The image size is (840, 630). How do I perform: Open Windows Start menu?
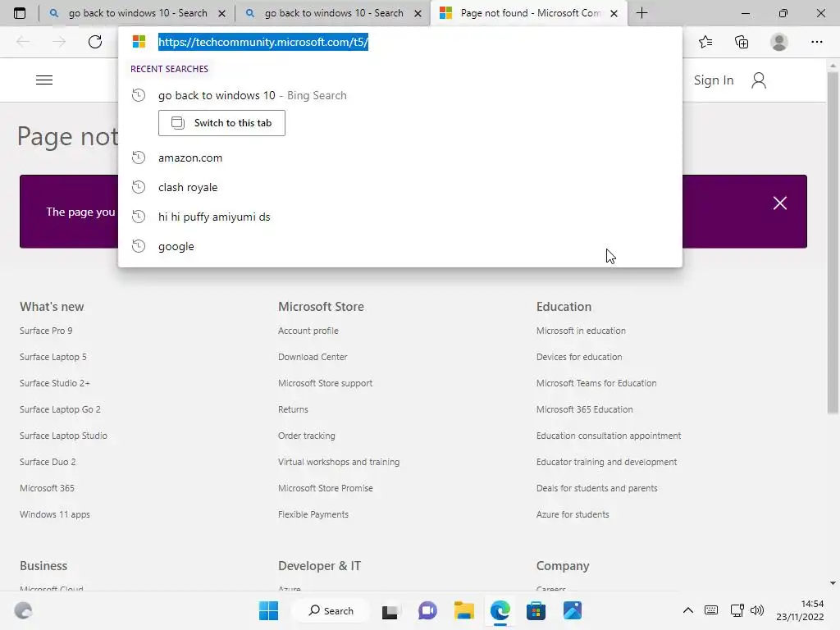point(268,610)
